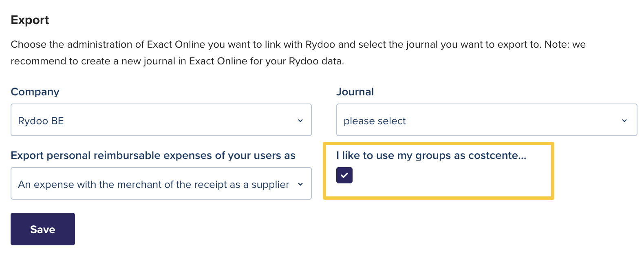Open the Journal dropdown

(x=486, y=120)
